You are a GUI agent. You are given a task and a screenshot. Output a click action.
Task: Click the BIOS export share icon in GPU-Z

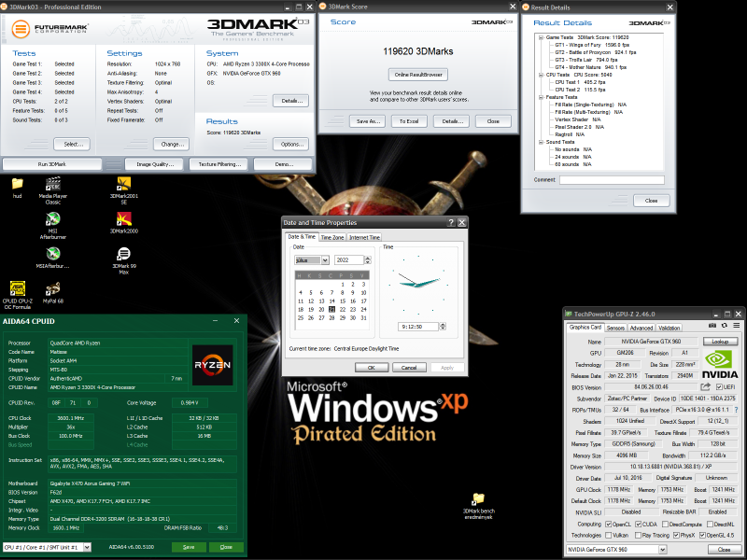pos(706,386)
